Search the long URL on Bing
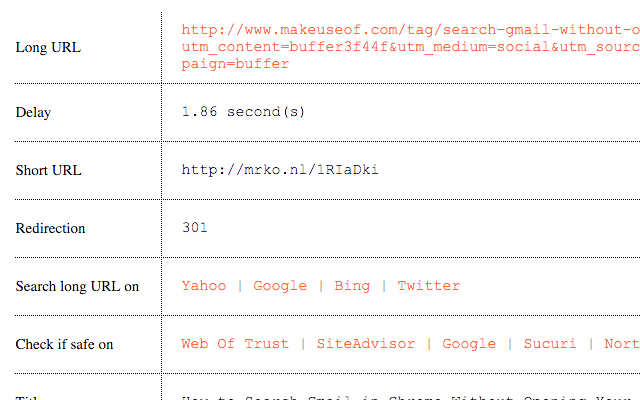The image size is (640, 400). click(352, 286)
